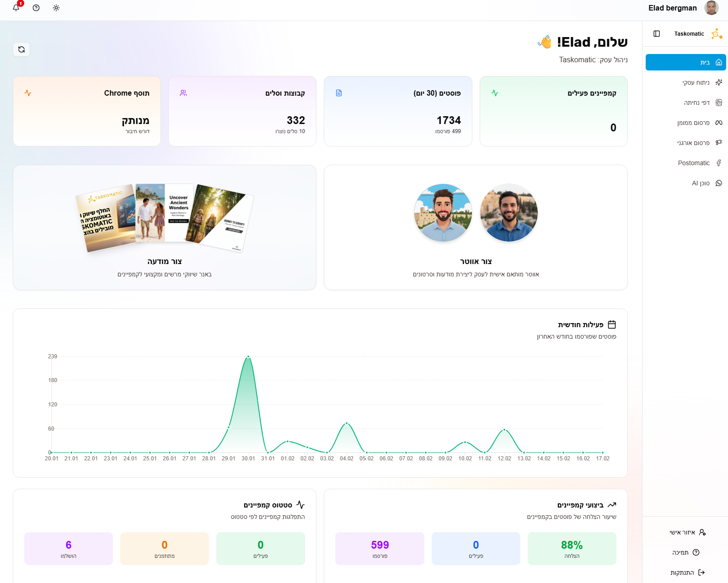Click the Taskomatic logo icon
Viewport: 728px width, 583px height.
[x=717, y=34]
